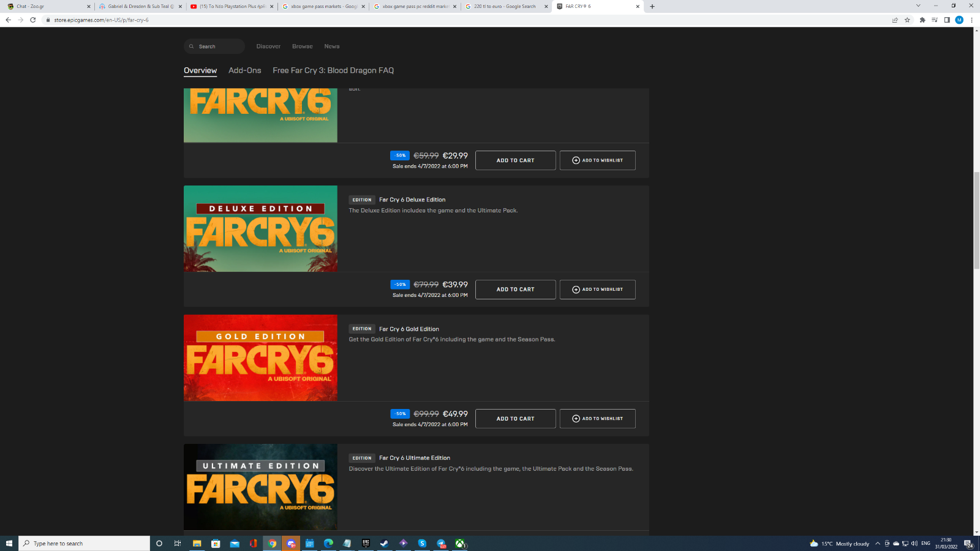This screenshot has width=980, height=551.
Task: Open the Discover menu item
Action: pos(268,47)
